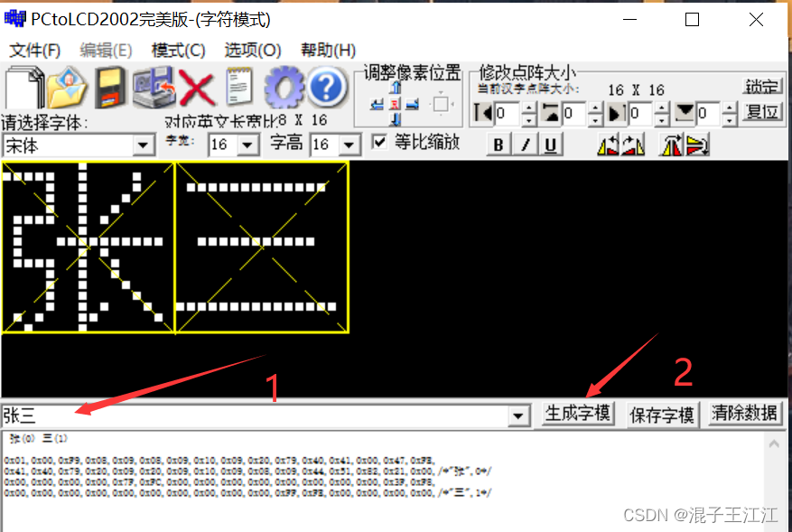Click the 复位 reset button
The width and height of the screenshot is (792, 532).
pyautogui.click(x=762, y=112)
